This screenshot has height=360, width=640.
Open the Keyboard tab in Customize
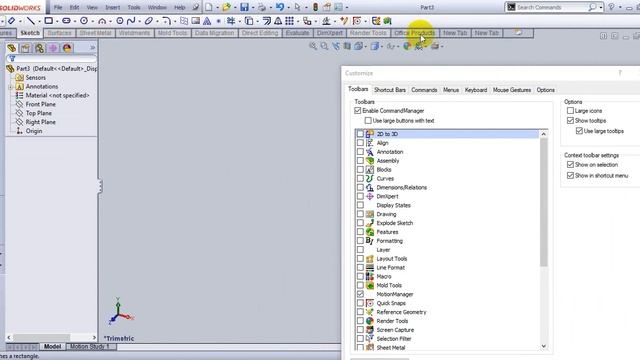(476, 90)
